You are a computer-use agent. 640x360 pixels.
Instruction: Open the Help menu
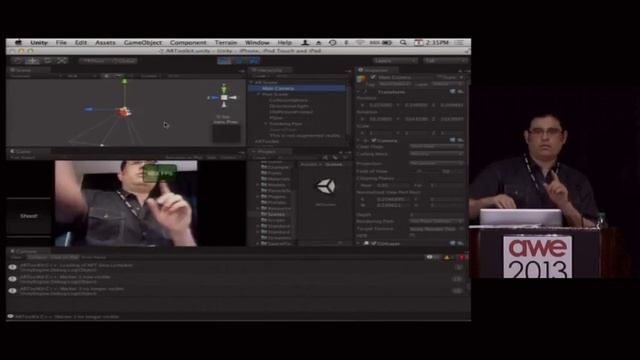(x=284, y=42)
